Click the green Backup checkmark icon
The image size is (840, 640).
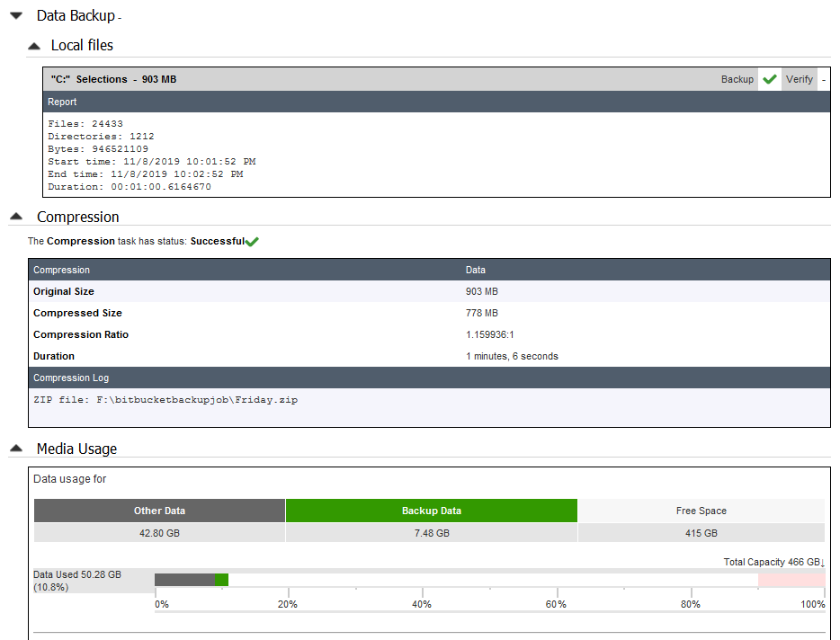pyautogui.click(x=769, y=79)
